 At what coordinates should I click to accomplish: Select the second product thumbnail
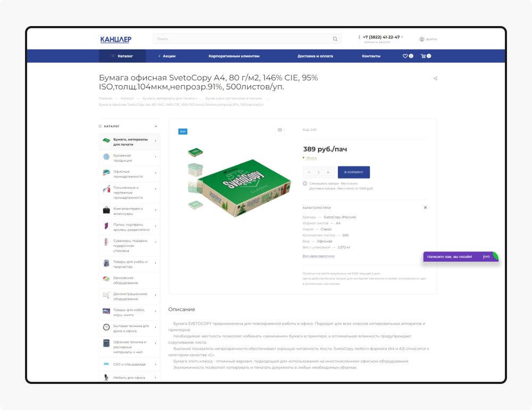tap(195, 170)
